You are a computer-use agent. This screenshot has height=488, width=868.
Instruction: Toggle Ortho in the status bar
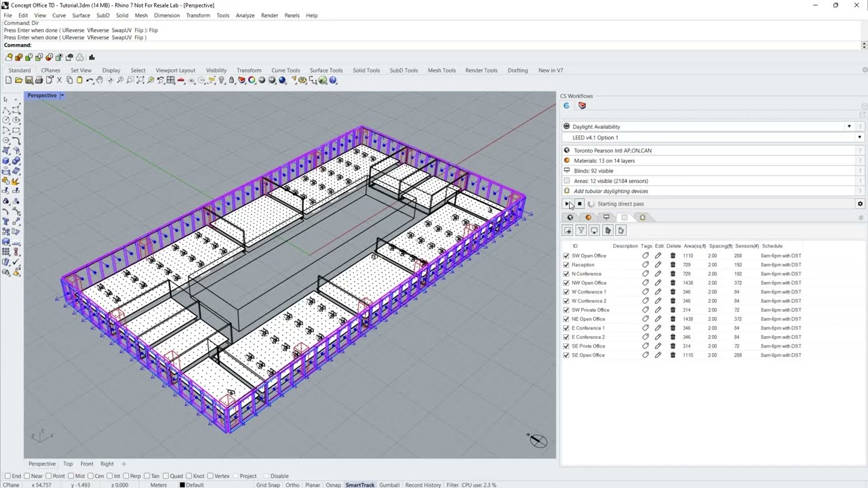(292, 485)
